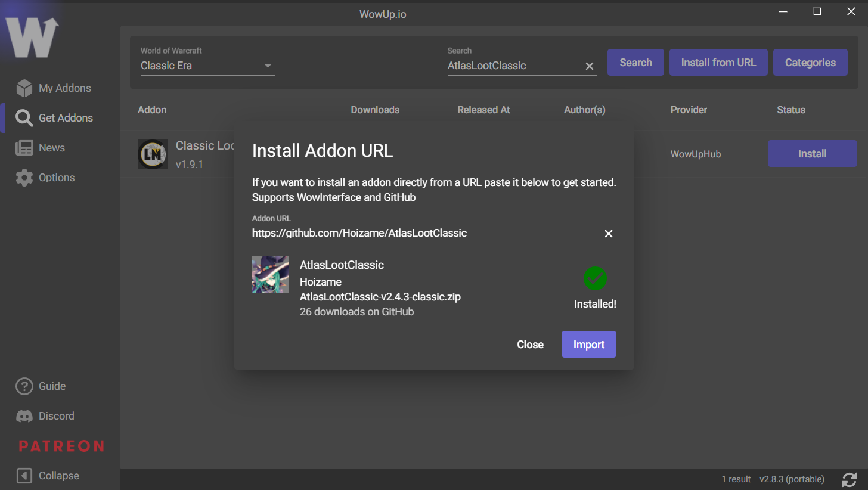Viewport: 868px width, 490px height.
Task: Switch to Get Addons tab
Action: (66, 117)
